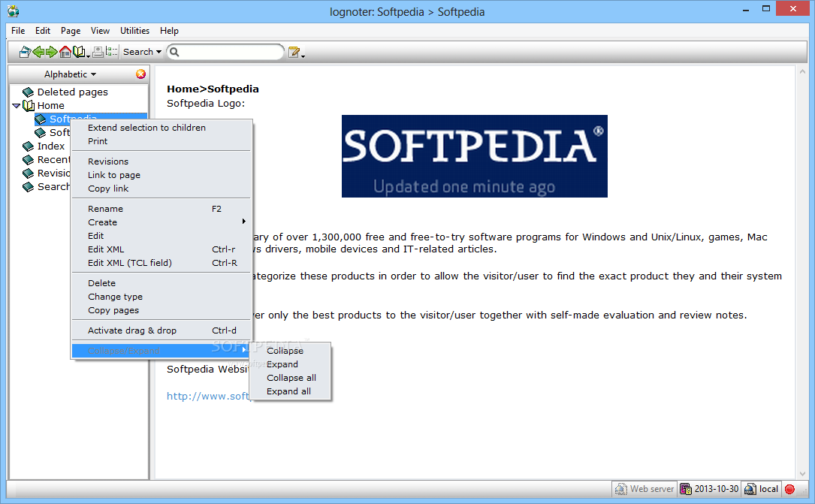Image resolution: width=815 pixels, height=504 pixels.
Task: Choose Activate drag & drop
Action: click(161, 330)
